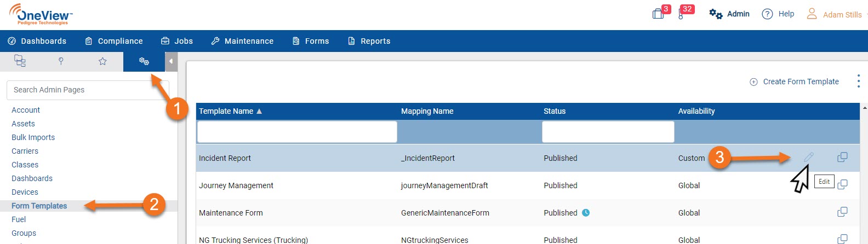This screenshot has height=244, width=868.
Task: Open the Classes admin page
Action: click(25, 165)
